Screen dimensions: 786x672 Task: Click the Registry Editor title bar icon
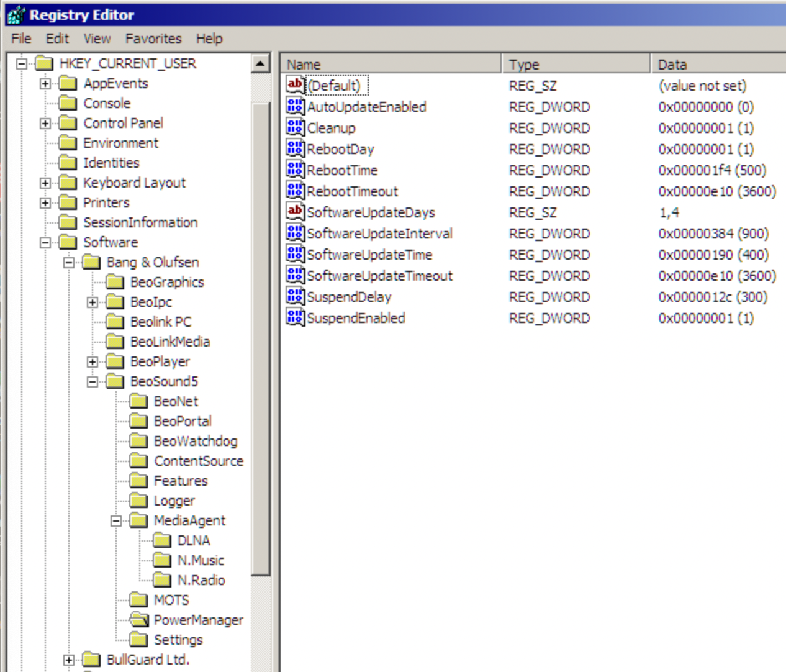tap(16, 15)
